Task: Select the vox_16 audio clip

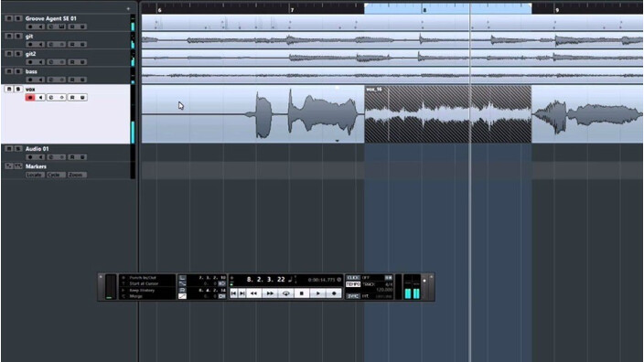Action: tap(447, 114)
